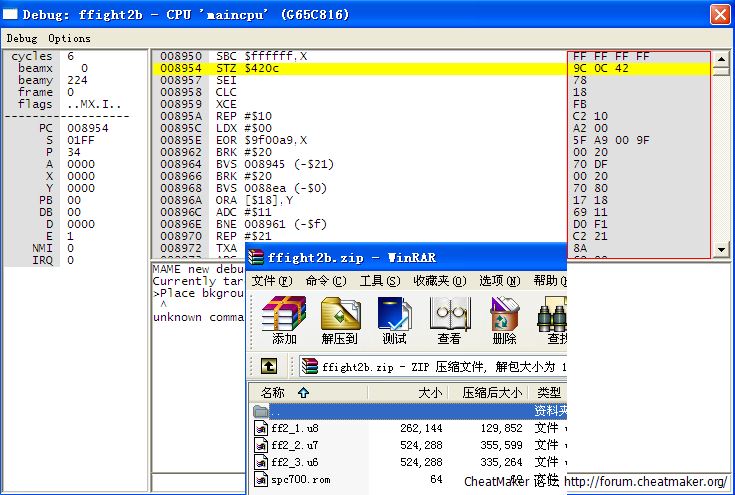Select the spc700.rom file
The height and width of the screenshot is (495, 735).
point(300,479)
